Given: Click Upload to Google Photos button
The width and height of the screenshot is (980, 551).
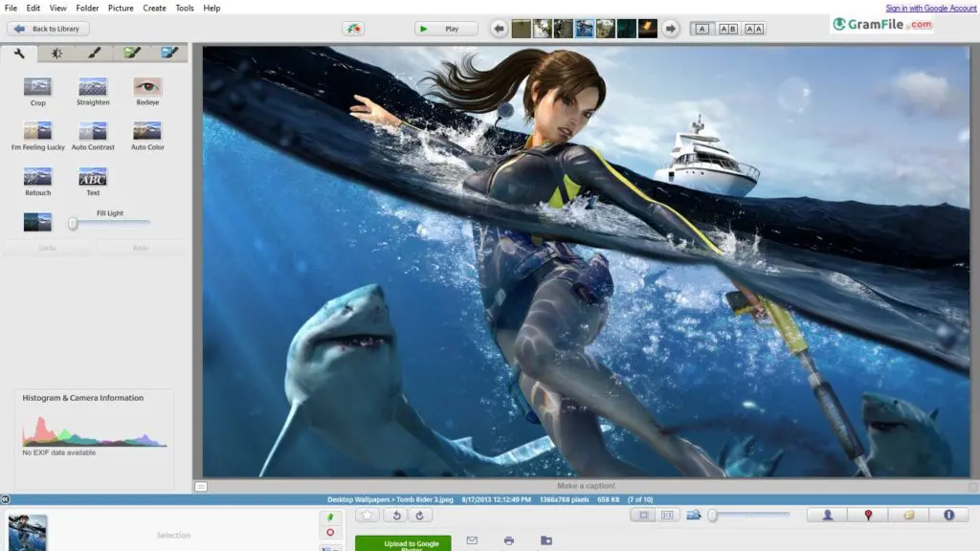Looking at the screenshot, I should [403, 543].
